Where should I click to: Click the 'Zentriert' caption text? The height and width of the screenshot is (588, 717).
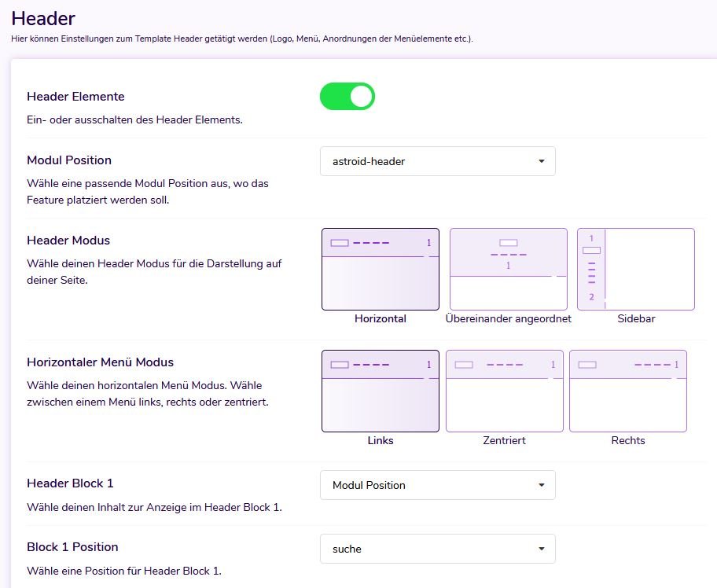504,441
